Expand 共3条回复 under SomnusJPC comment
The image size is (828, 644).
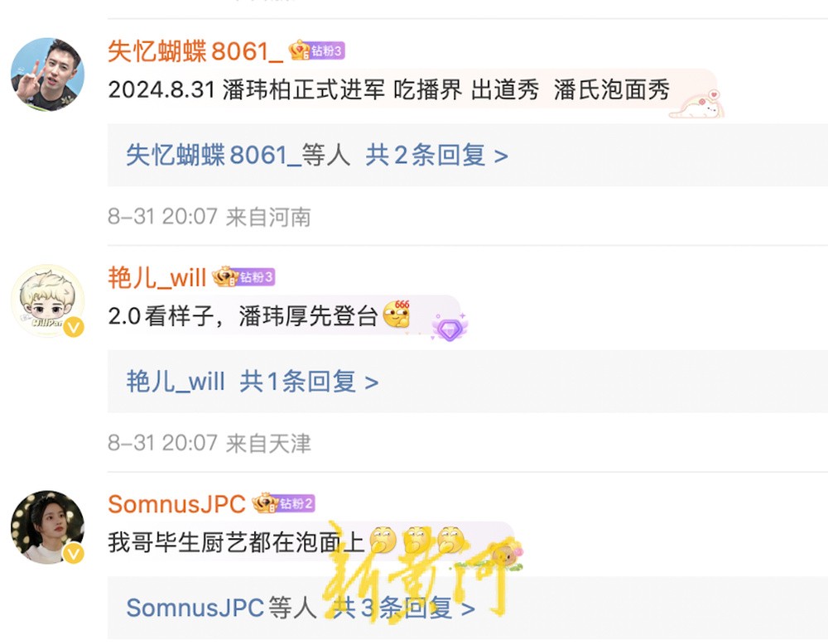(x=403, y=608)
